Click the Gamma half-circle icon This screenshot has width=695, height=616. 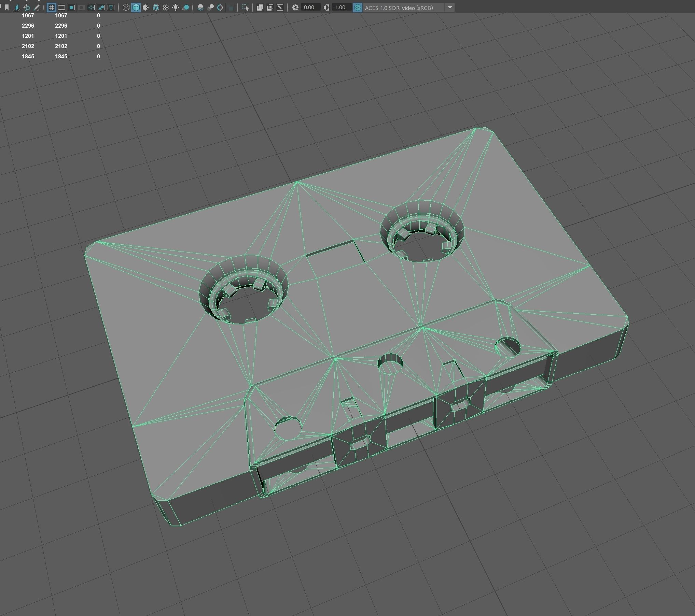point(326,7)
